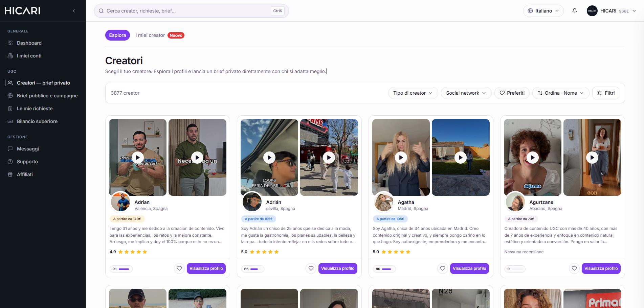Open the Social network dropdown
This screenshot has height=308, width=644.
(x=466, y=93)
